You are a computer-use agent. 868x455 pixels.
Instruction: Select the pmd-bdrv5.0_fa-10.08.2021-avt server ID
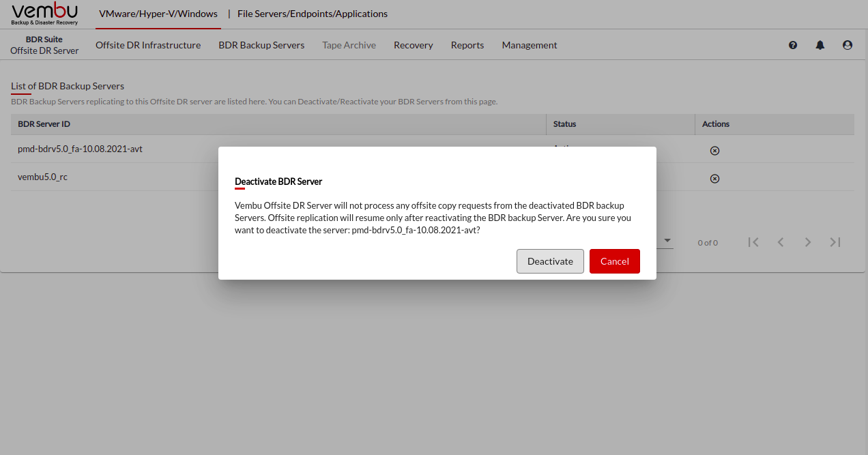pos(80,149)
